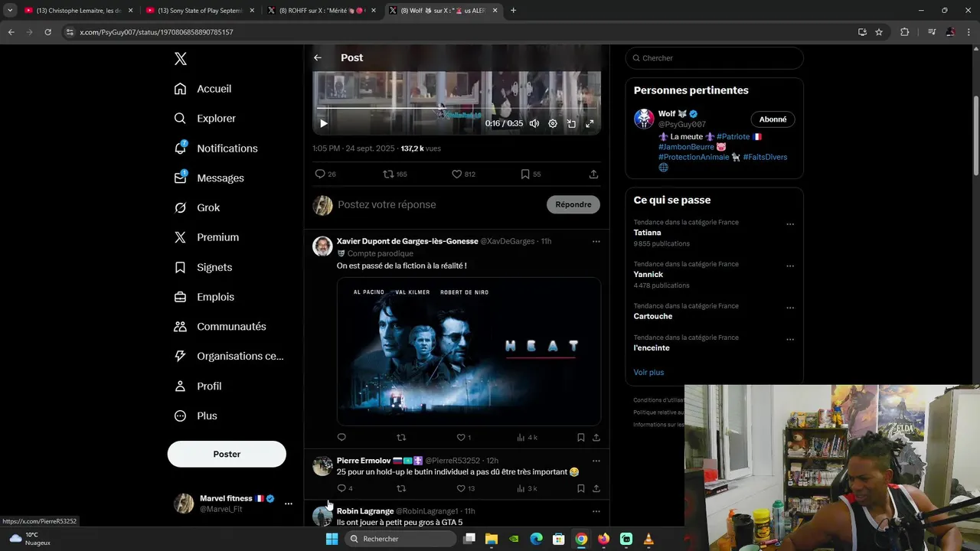Open Pierre Ermolov's profile link

point(364,461)
